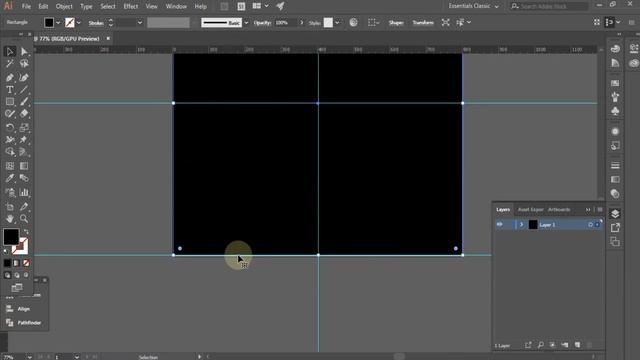Open the zoom level dropdown in status bar
Viewport: 640px width, 360px height.
[x=29, y=357]
